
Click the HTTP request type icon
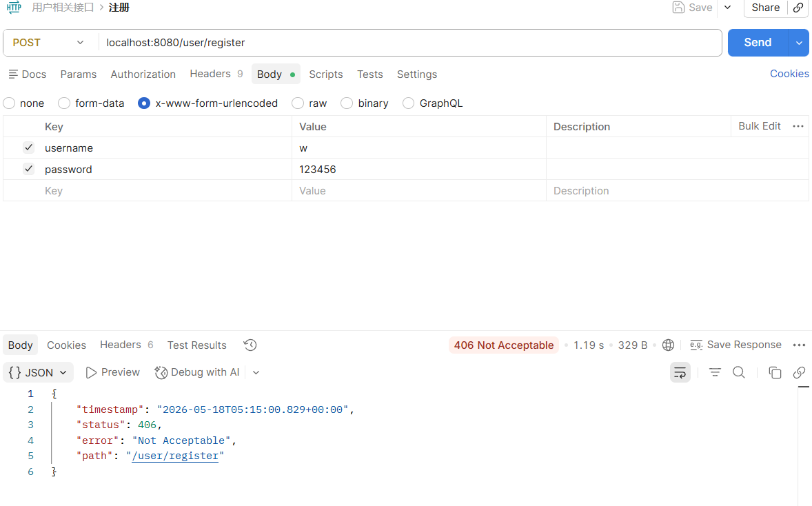(14, 8)
